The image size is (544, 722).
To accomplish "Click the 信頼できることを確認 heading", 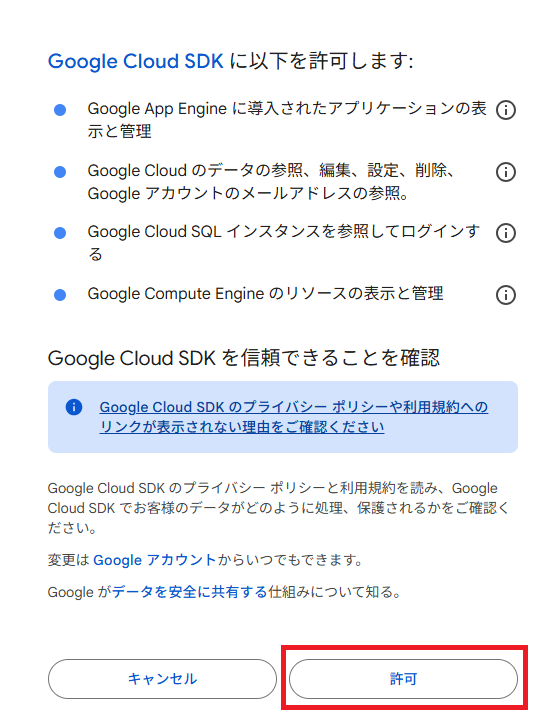I will 244,358.
